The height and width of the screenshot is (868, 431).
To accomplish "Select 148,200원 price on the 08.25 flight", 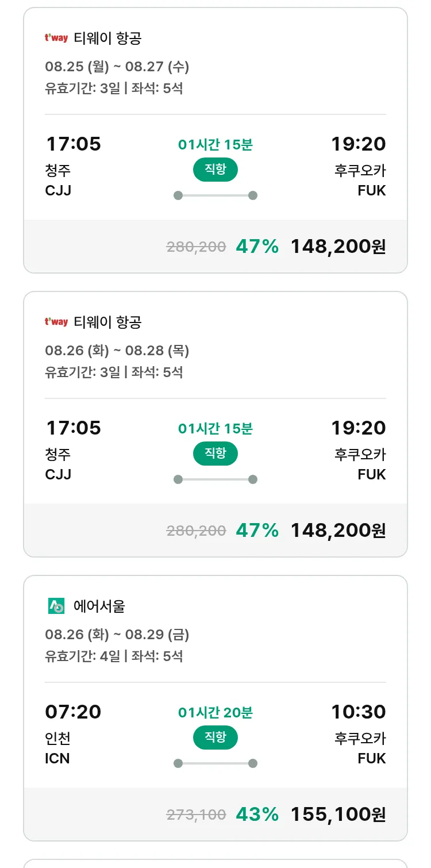I will tap(338, 246).
